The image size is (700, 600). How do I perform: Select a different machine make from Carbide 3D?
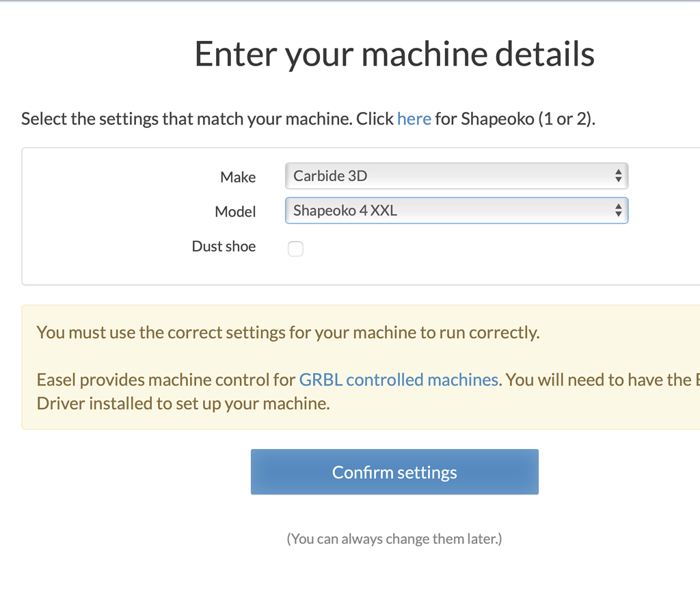pyautogui.click(x=457, y=176)
